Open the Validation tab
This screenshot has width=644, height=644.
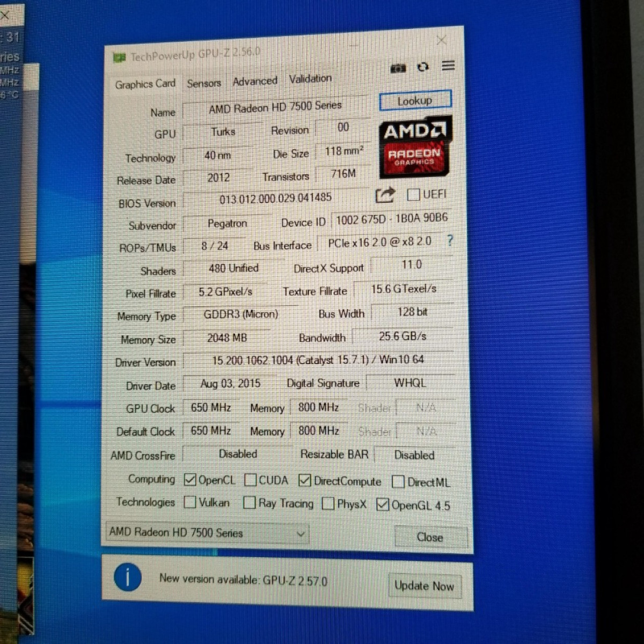(310, 79)
